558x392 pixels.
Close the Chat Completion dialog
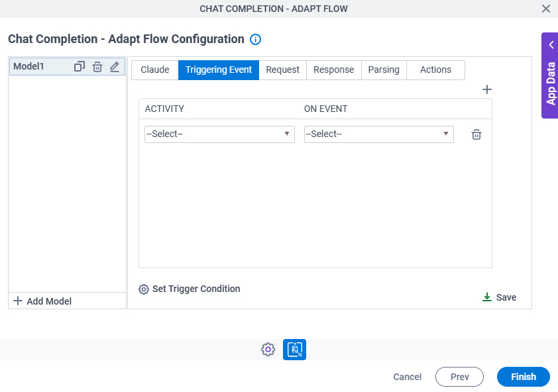coord(545,9)
